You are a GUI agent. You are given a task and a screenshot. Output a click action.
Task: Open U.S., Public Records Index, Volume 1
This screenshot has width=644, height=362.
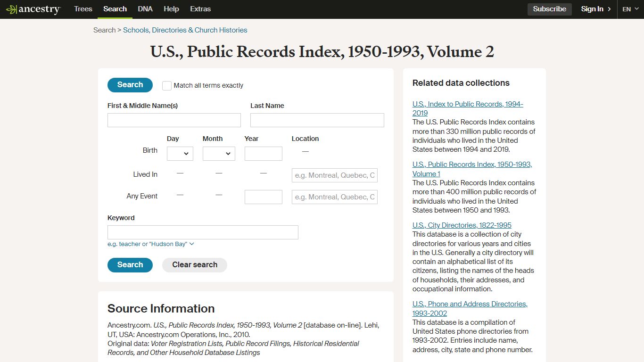472,169
